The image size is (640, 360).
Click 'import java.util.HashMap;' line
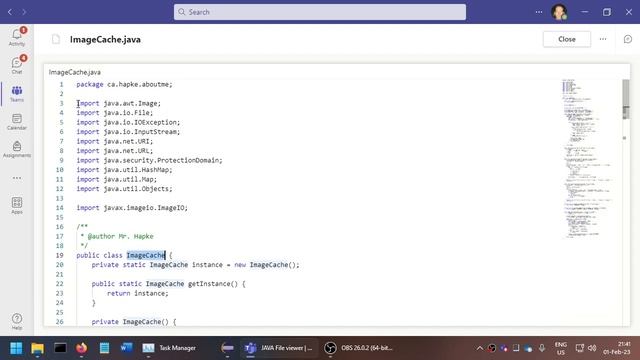tap(124, 170)
